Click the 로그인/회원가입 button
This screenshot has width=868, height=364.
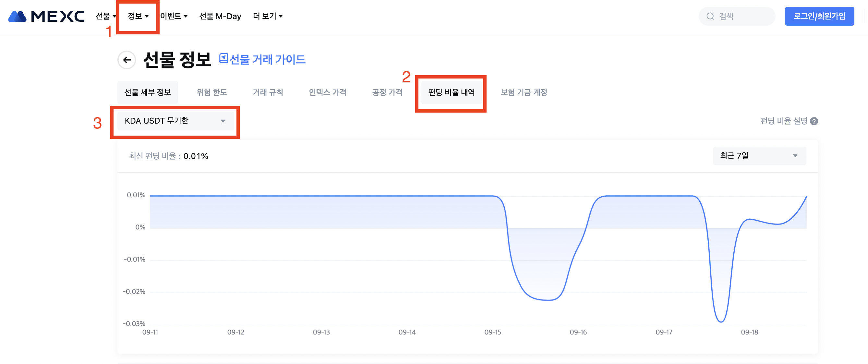pyautogui.click(x=819, y=16)
